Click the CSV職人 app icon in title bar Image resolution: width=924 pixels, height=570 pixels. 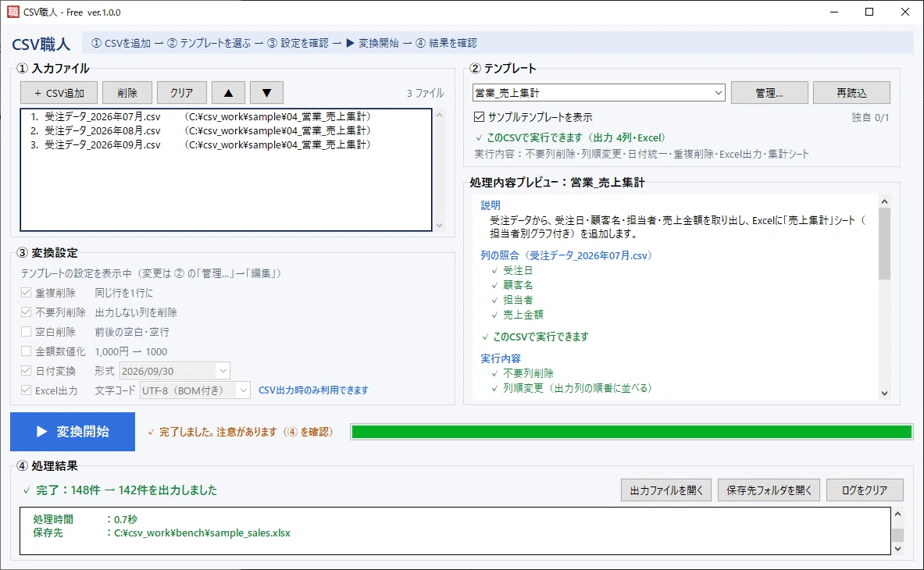13,12
